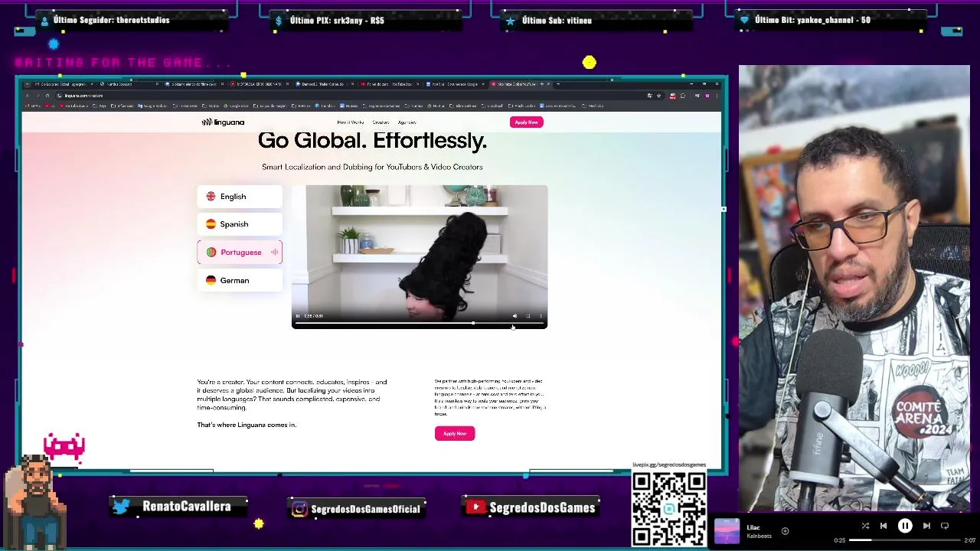Open How it Works nav item
The image size is (980, 551).
[x=351, y=122]
